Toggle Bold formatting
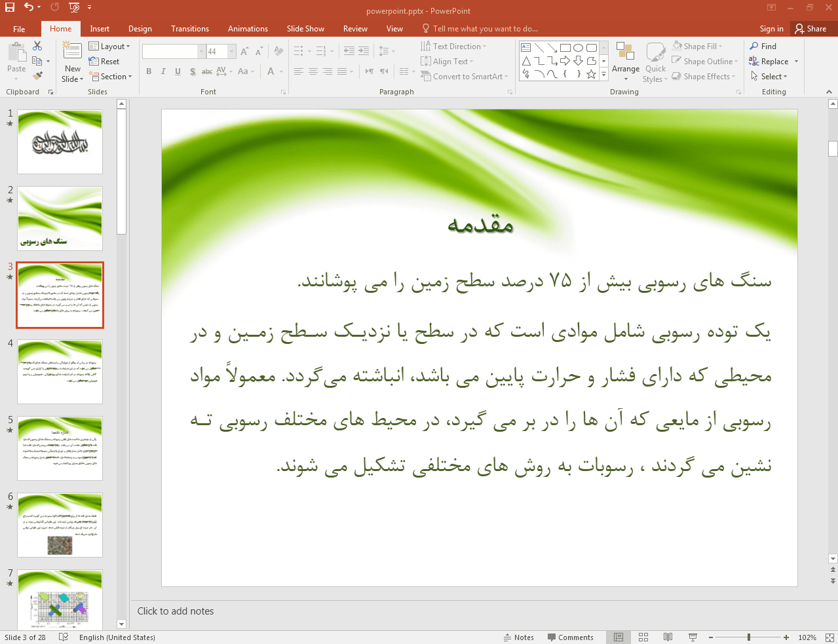This screenshot has width=838, height=644. (x=149, y=71)
